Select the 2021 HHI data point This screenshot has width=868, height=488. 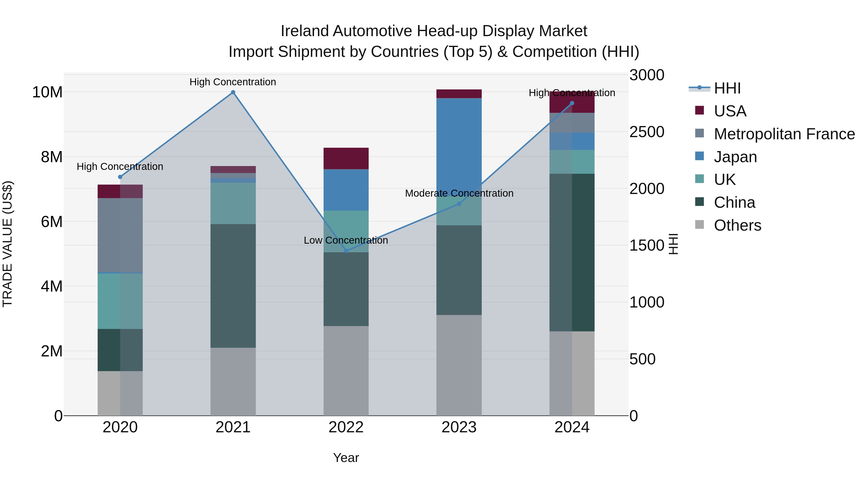pos(233,92)
